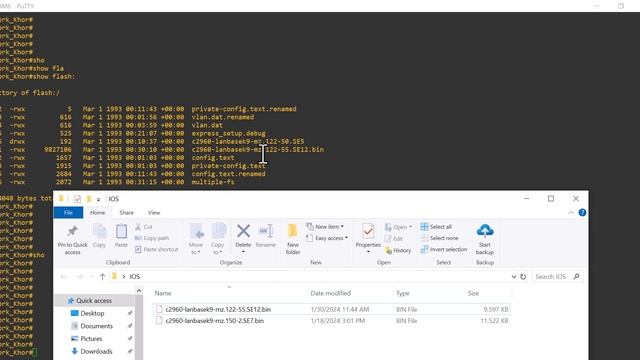Switch to the Home ribbon tab
This screenshot has width=640, height=360.
click(98, 213)
